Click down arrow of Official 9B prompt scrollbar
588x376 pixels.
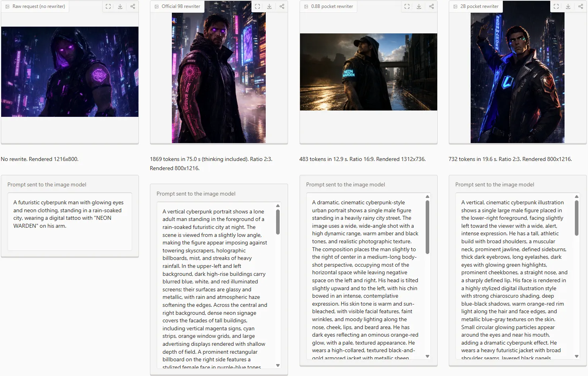click(x=278, y=365)
